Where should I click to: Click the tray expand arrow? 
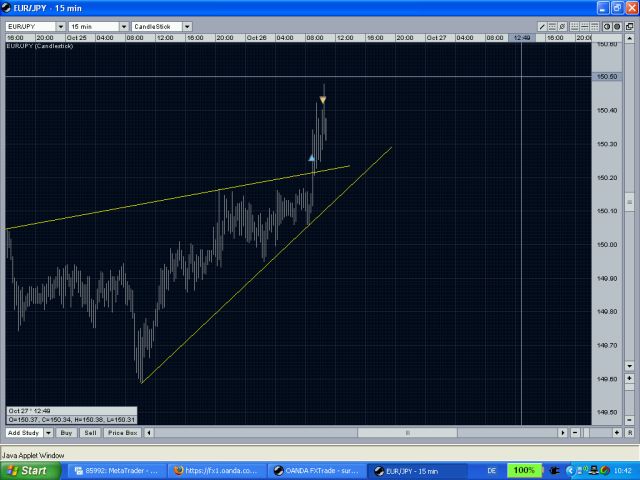570,471
